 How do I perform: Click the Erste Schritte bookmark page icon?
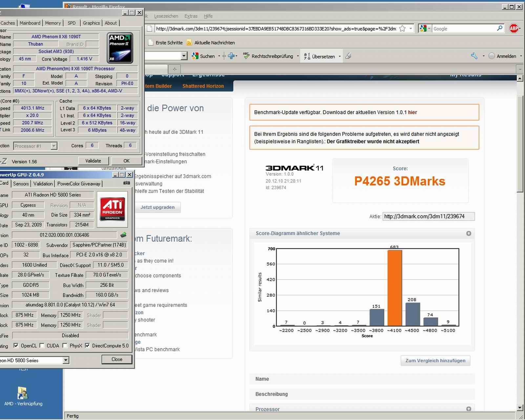(151, 43)
